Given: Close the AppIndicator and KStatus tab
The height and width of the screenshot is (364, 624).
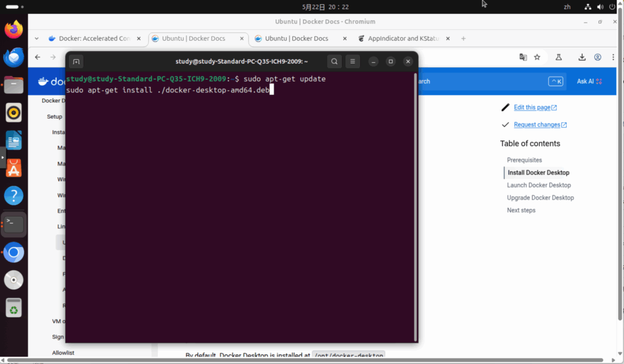Looking at the screenshot, I should pos(448,38).
